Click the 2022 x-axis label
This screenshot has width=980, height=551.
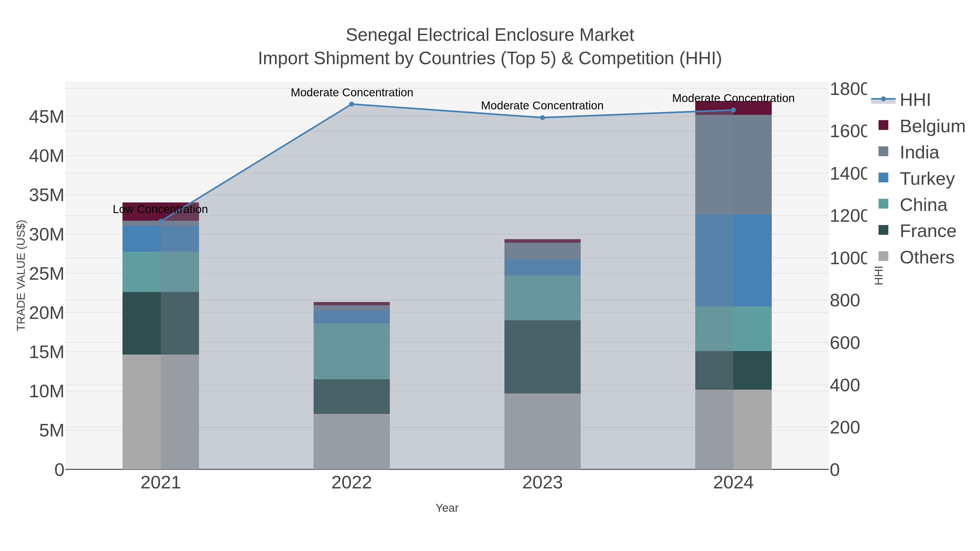tap(351, 483)
